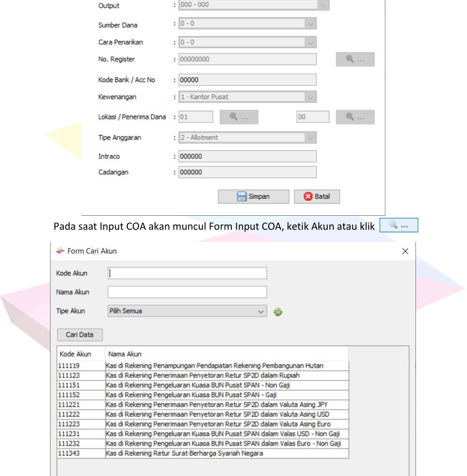
Task: Click the Kode Akun input field
Action: tap(187, 273)
